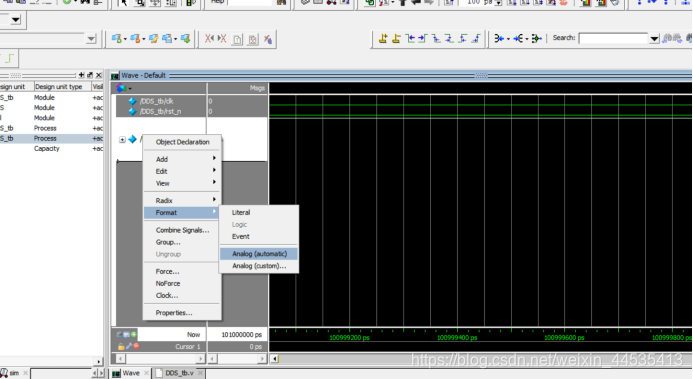Switch to the sim tab
This screenshot has height=379, width=693.
(14, 373)
